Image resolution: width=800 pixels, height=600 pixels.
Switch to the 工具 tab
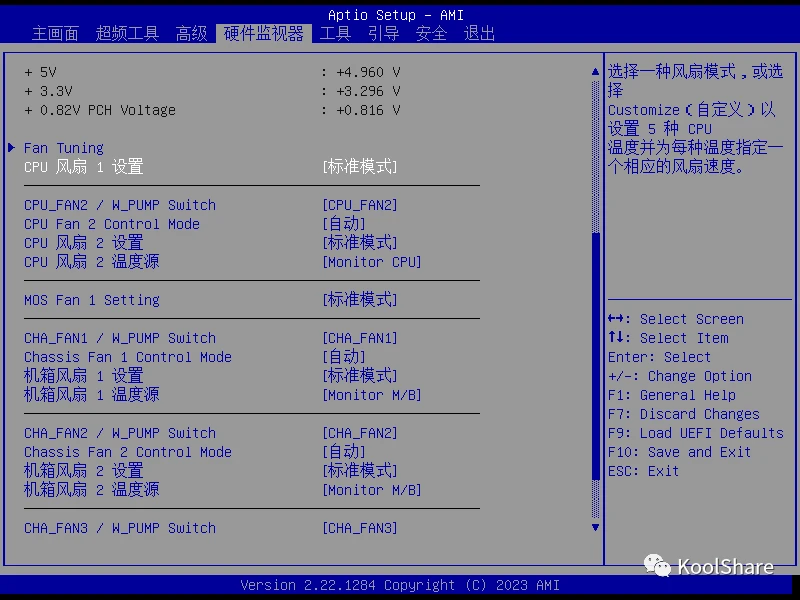[x=335, y=34]
